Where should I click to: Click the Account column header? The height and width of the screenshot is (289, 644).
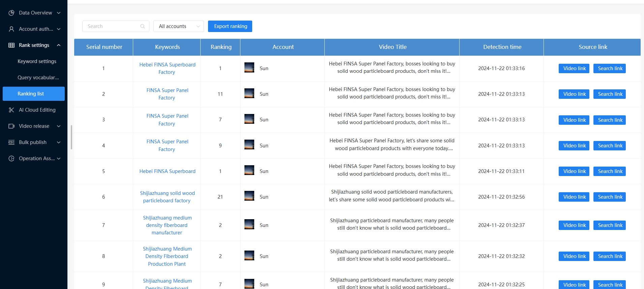[x=283, y=47]
